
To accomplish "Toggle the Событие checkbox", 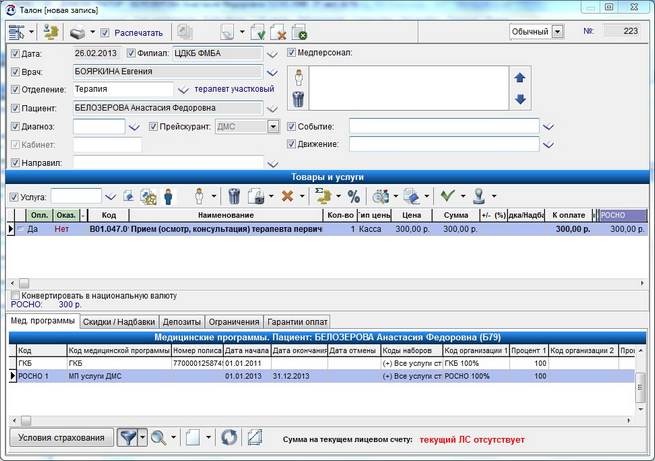I will [x=291, y=127].
